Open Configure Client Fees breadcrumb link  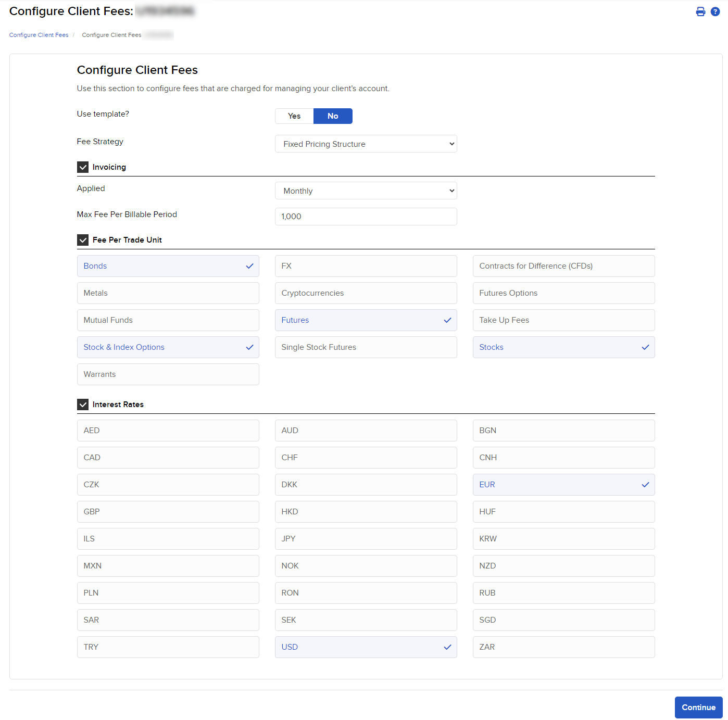point(39,35)
